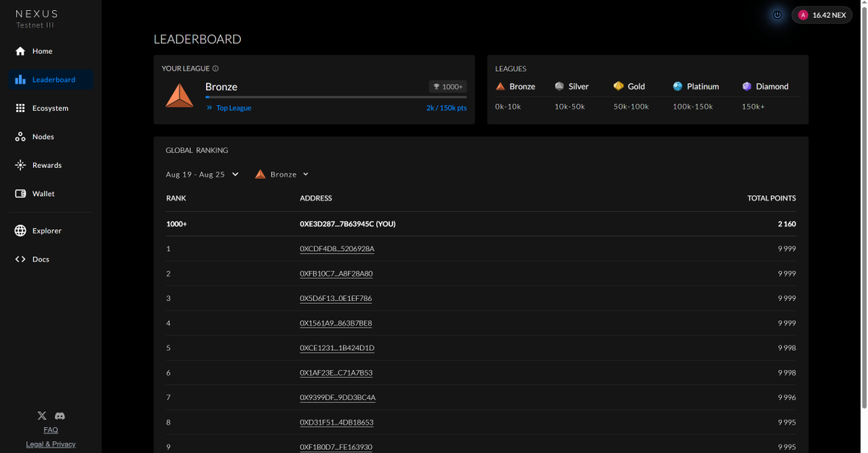Screen dimensions: 868x453
Task: Open address 0X1561A9...863B7BE8
Action: (336, 323)
